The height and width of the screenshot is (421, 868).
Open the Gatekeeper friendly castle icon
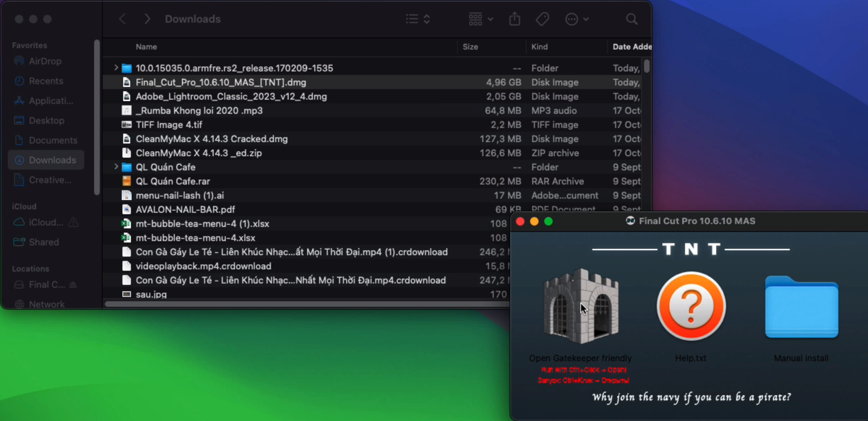tap(581, 306)
